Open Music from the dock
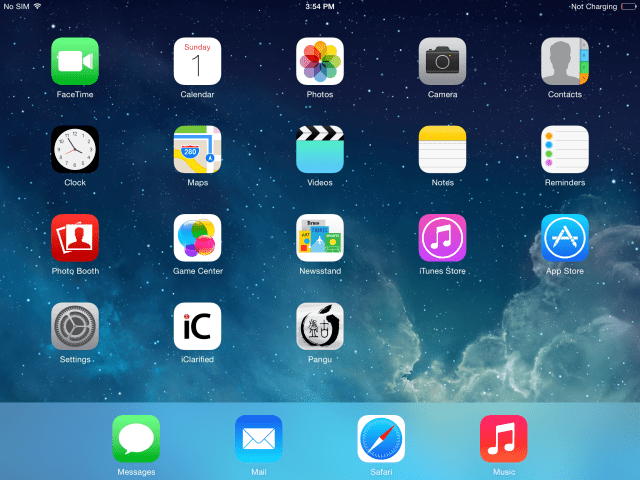The width and height of the screenshot is (640, 480). pos(504,439)
